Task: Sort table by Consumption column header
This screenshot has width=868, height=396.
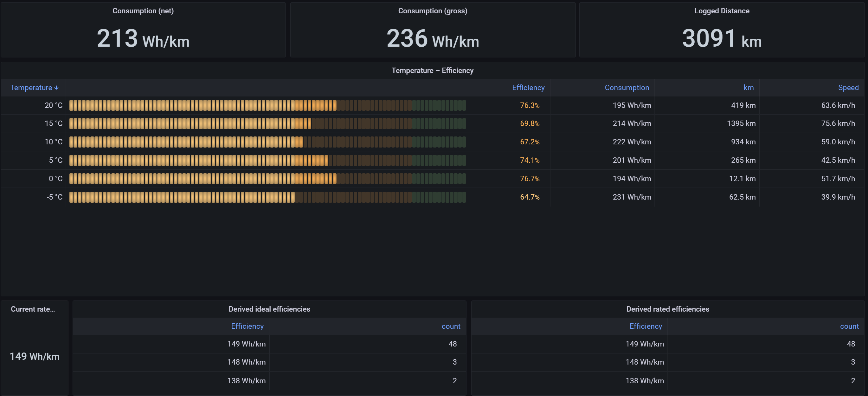Action: tap(627, 88)
